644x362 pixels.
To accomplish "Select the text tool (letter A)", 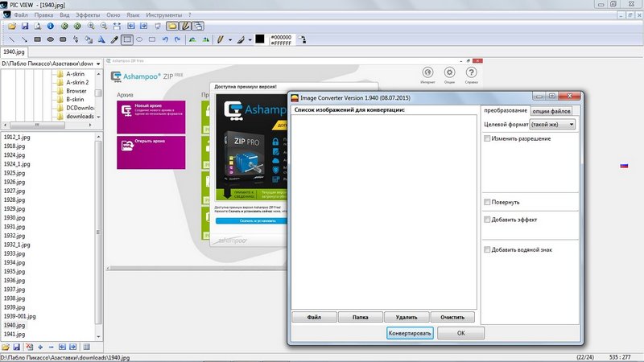I will click(x=101, y=39).
